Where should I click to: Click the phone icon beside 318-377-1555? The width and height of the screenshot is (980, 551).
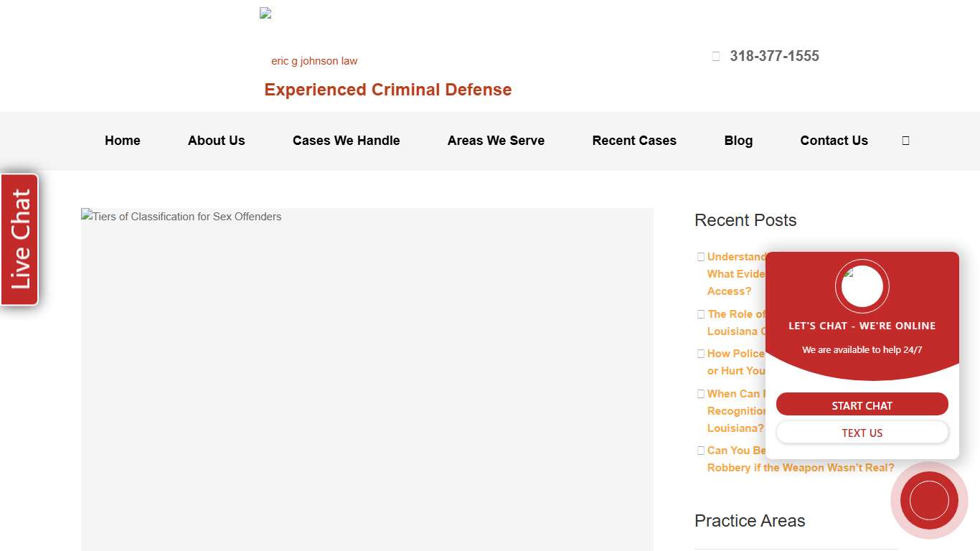coord(715,55)
